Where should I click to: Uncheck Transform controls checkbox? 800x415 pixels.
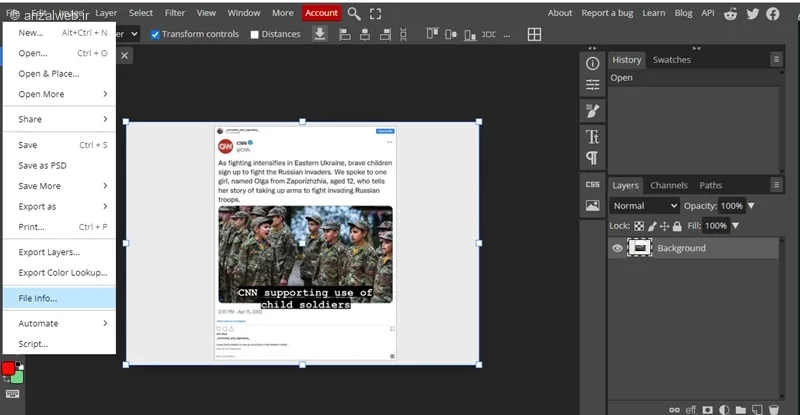[155, 35]
